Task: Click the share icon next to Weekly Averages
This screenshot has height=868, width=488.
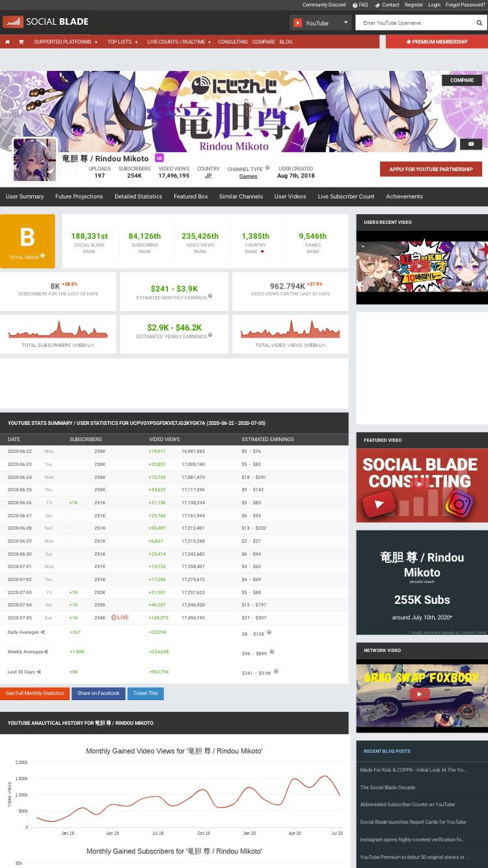Action: pyautogui.click(x=46, y=651)
